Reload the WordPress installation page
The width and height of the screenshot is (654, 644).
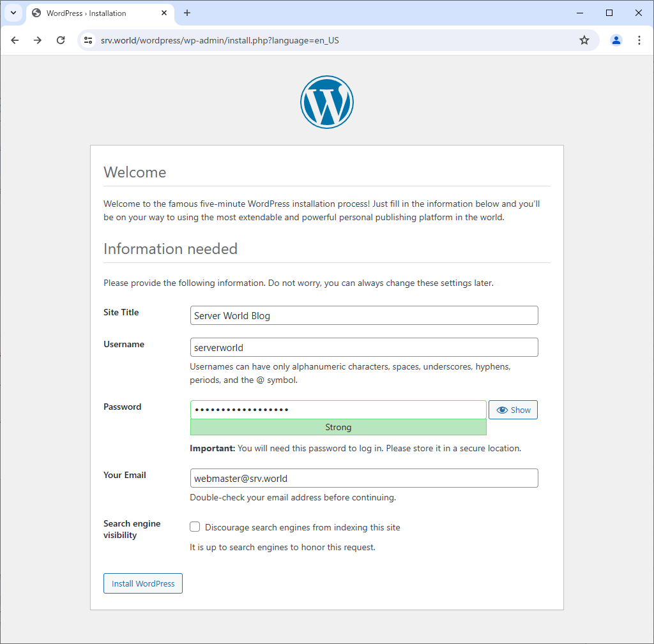61,40
